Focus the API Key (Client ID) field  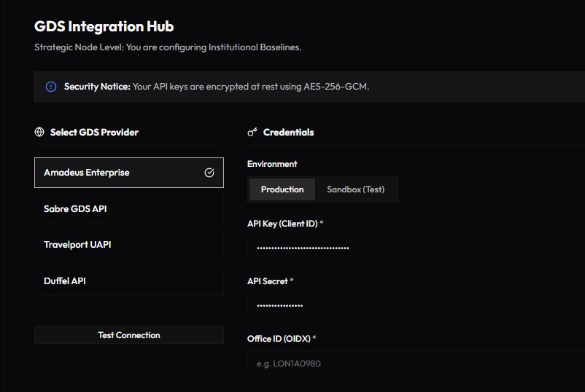click(416, 248)
